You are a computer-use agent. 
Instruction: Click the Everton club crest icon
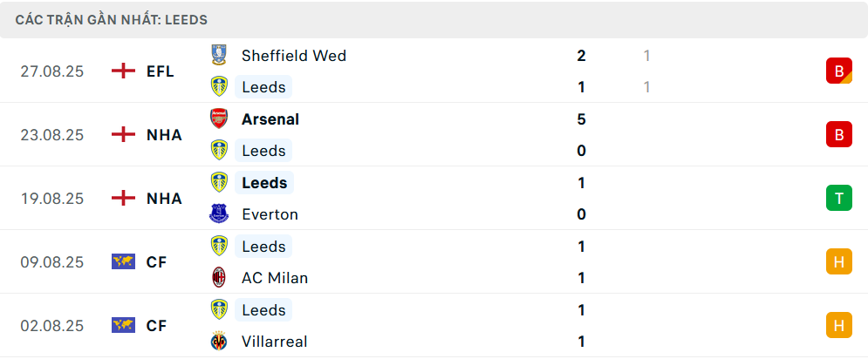(219, 214)
